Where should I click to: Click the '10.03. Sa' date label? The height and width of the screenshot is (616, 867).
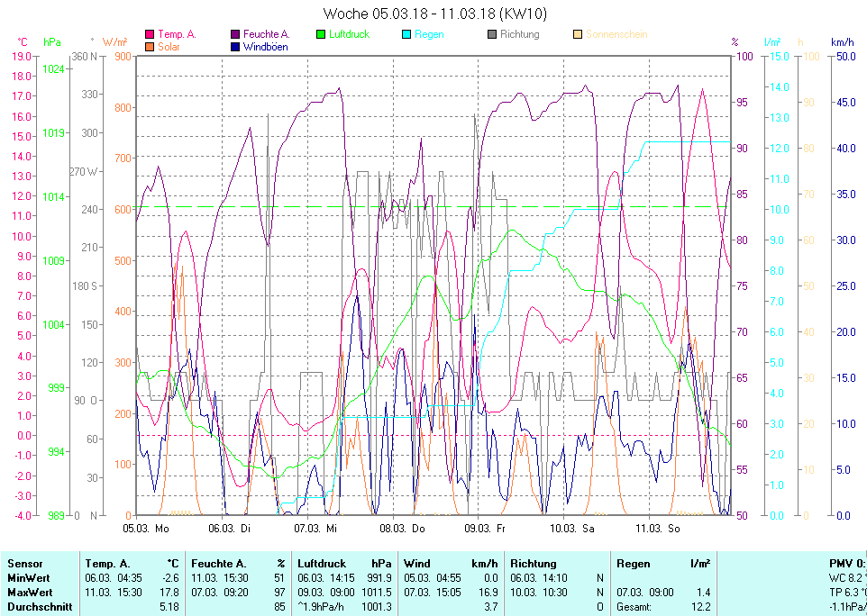click(572, 529)
